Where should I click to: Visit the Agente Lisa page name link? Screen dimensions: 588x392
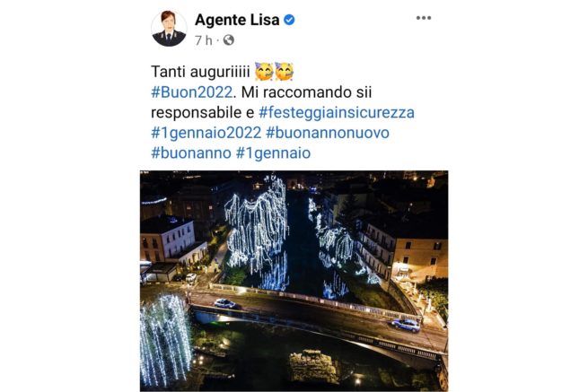pos(237,20)
